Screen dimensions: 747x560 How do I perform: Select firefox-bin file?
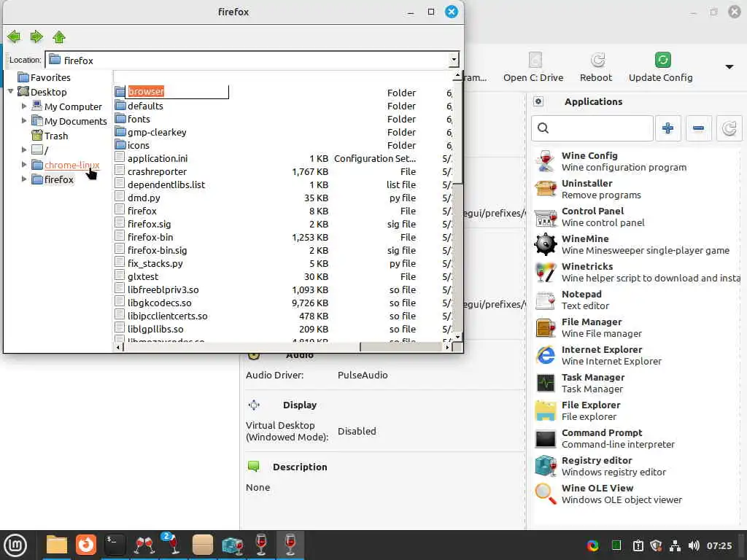150,237
